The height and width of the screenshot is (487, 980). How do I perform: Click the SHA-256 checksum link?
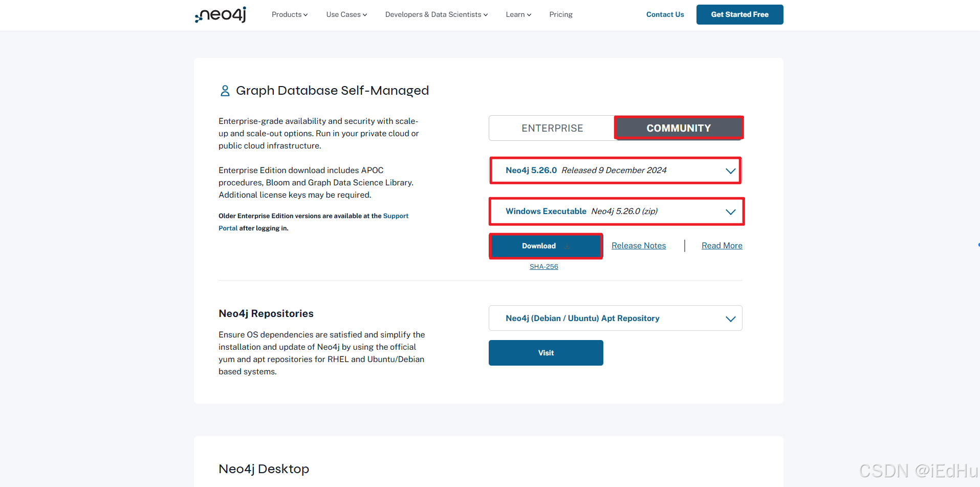(543, 267)
